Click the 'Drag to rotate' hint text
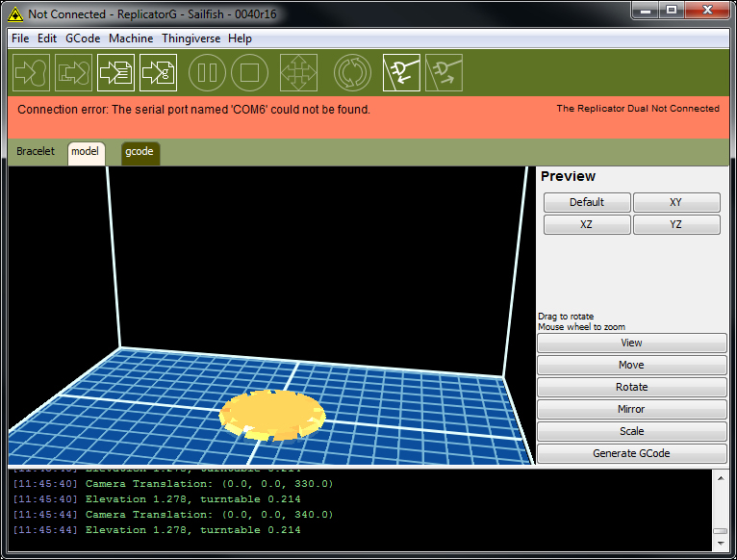 point(566,317)
